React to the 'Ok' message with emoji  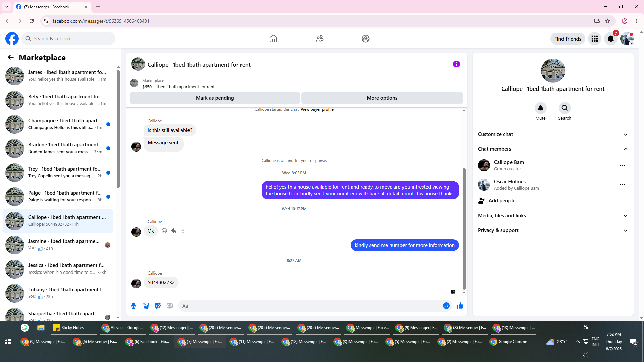pos(164,231)
